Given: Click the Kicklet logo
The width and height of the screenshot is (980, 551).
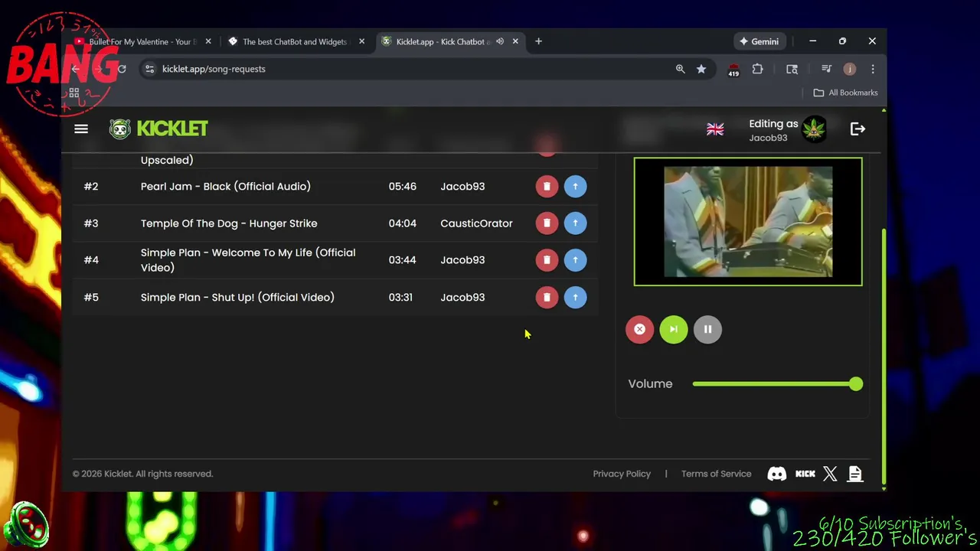Looking at the screenshot, I should 158,129.
